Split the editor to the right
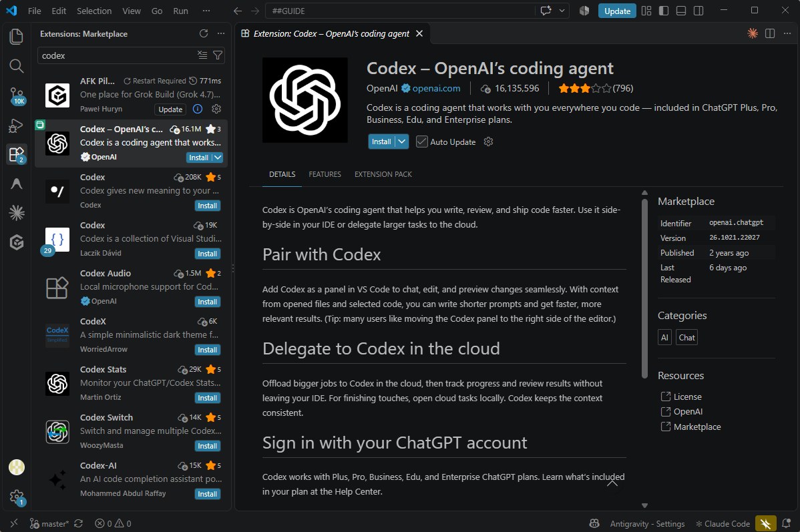Image resolution: width=800 pixels, height=532 pixels. point(770,33)
